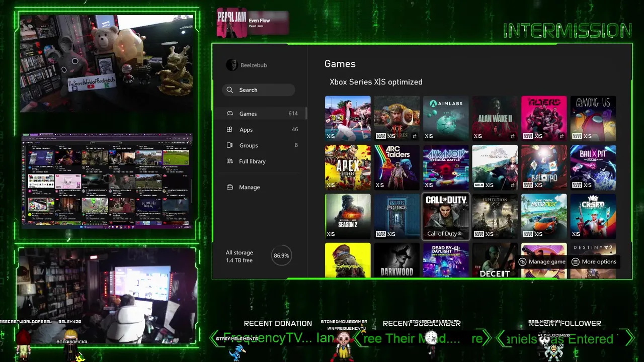Open the Ball x Pit tile

(593, 167)
